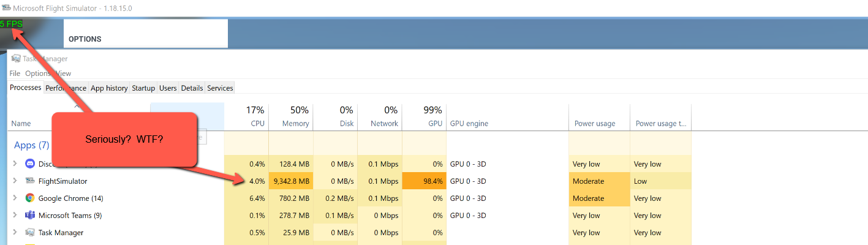Click Microsoft Teams GPU engine cell
The width and height of the screenshot is (868, 245).
click(508, 216)
